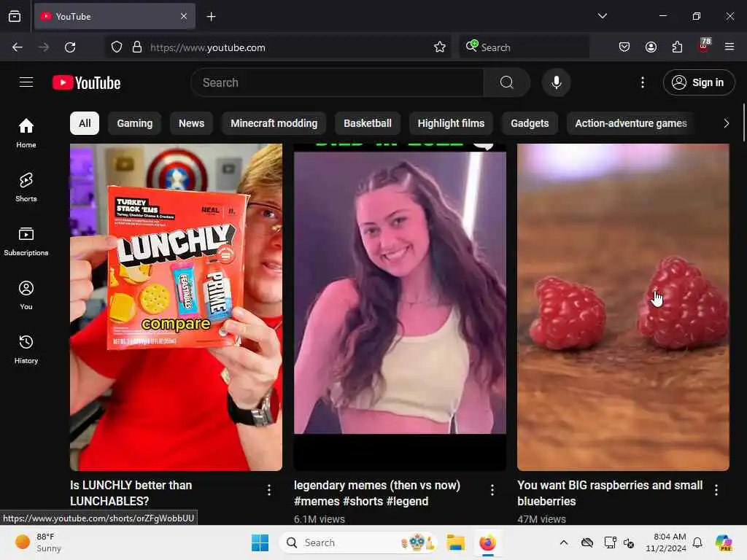Open Subscriptions in sidebar
The width and height of the screenshot is (747, 560).
26,241
